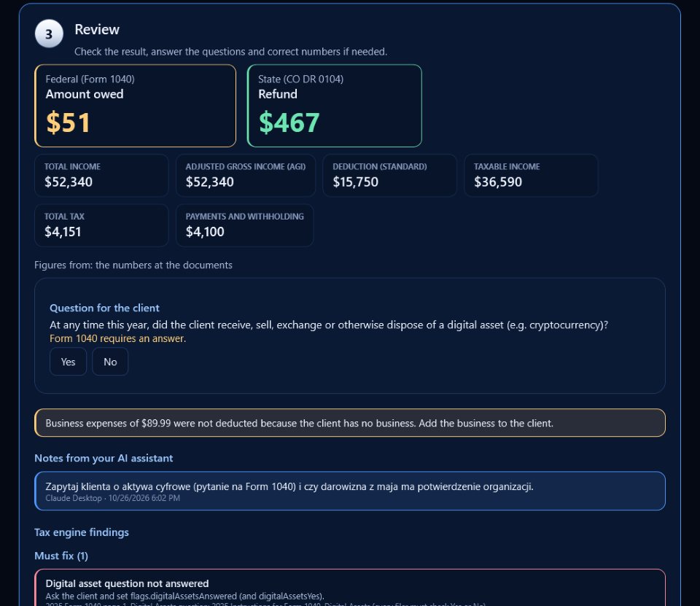
Task: Answer Yes to the digital asset question
Action: pyautogui.click(x=68, y=362)
